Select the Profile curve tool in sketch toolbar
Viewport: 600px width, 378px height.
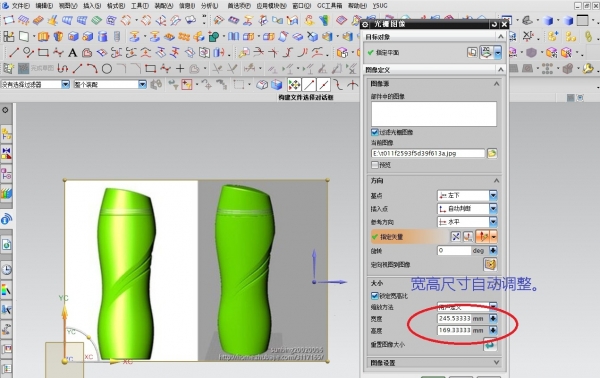(x=62, y=69)
